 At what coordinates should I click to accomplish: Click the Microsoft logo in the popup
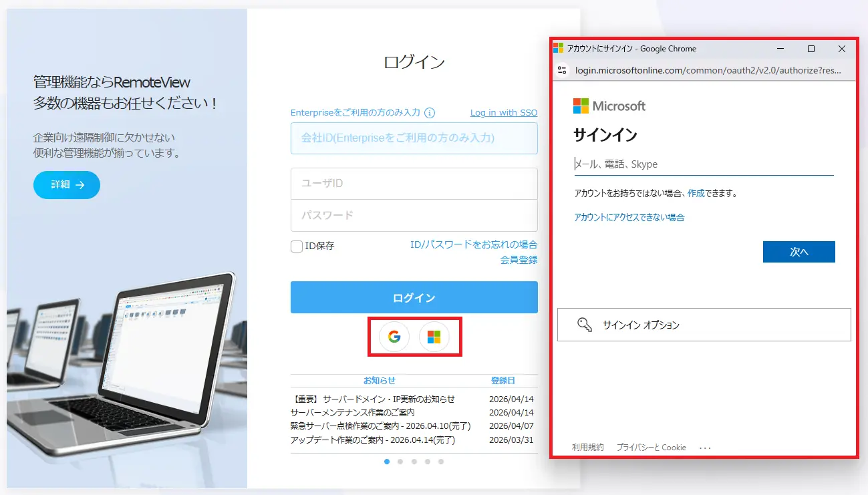[x=609, y=106]
